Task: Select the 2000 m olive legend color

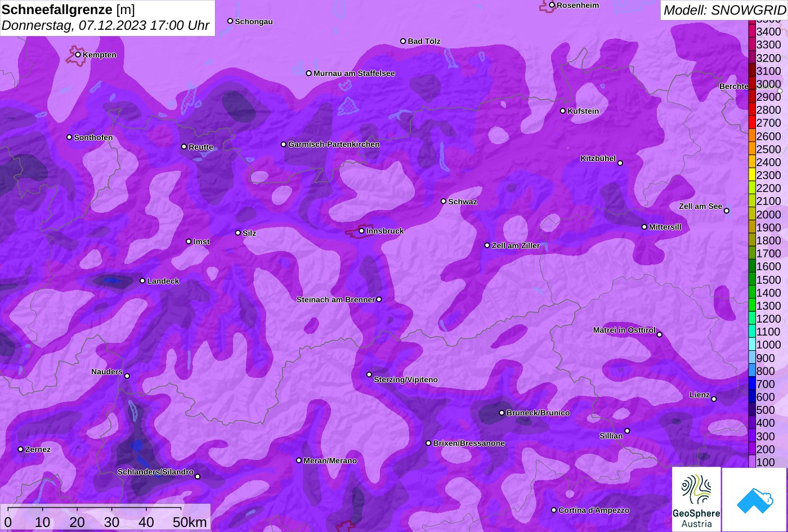Action: tap(752, 214)
